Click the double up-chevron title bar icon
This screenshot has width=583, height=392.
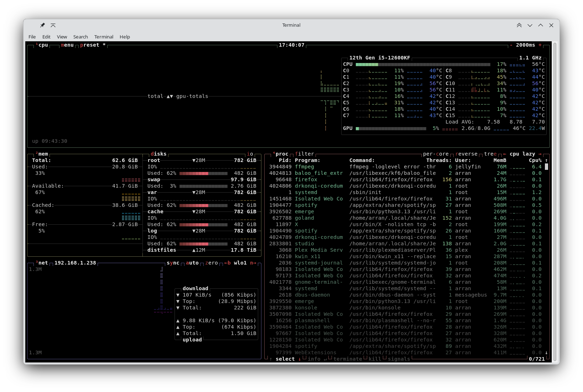519,25
